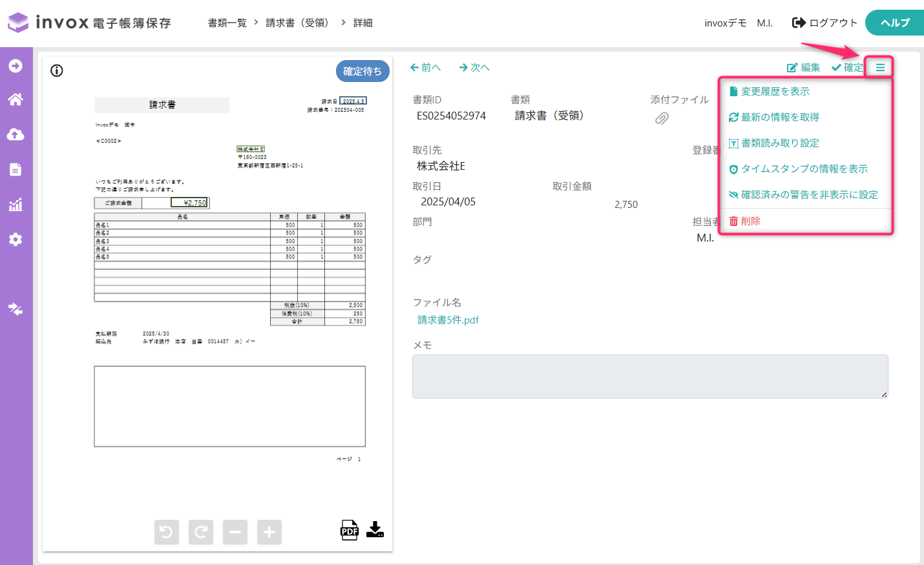The width and height of the screenshot is (924, 565).
Task: Click the invox logo
Action: (89, 23)
